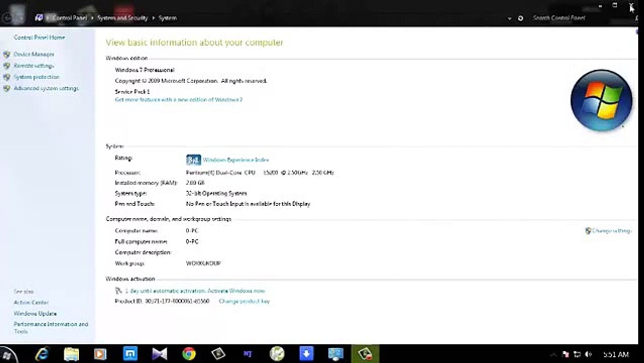Select the workgroup value 'WORKGROUP'
The height and width of the screenshot is (363, 644).
click(203, 263)
